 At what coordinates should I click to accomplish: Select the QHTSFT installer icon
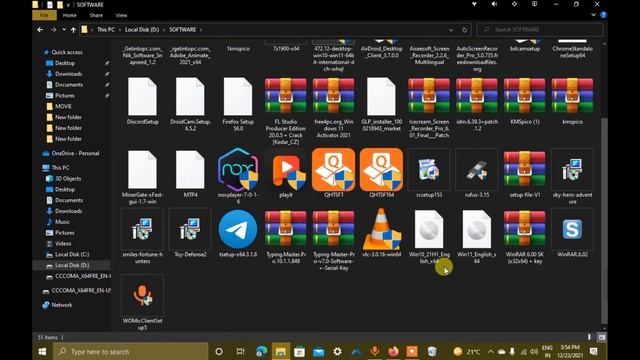coord(333,169)
